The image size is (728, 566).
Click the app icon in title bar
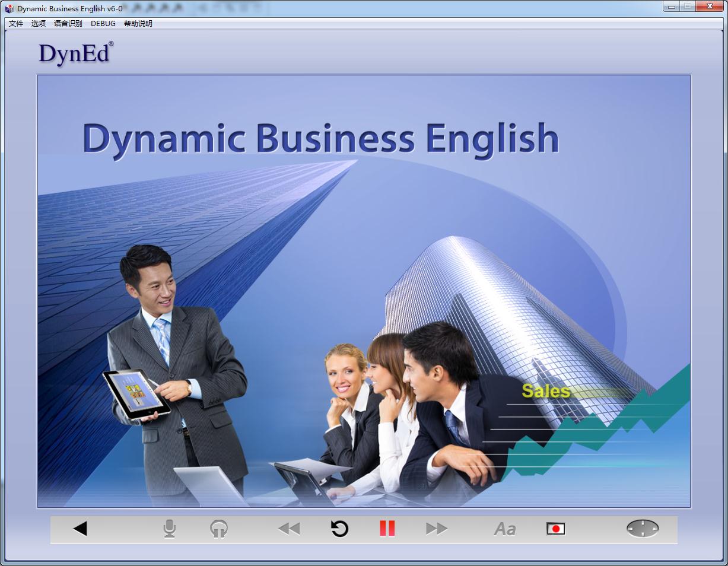click(x=9, y=8)
